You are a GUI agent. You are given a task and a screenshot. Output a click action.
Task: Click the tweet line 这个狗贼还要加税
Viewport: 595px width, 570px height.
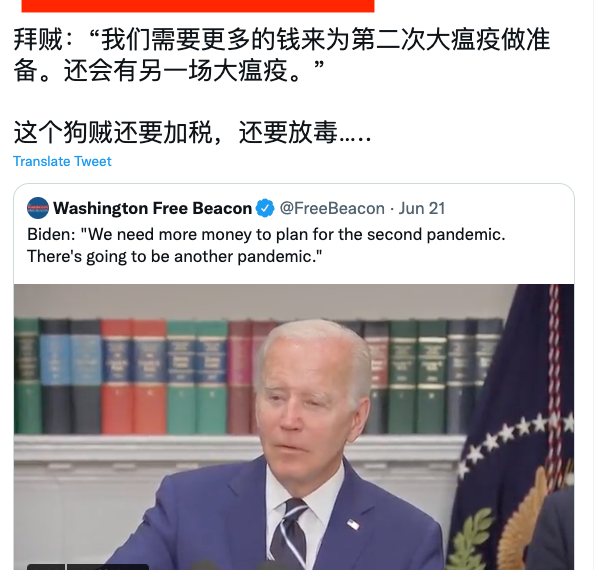pos(192,132)
